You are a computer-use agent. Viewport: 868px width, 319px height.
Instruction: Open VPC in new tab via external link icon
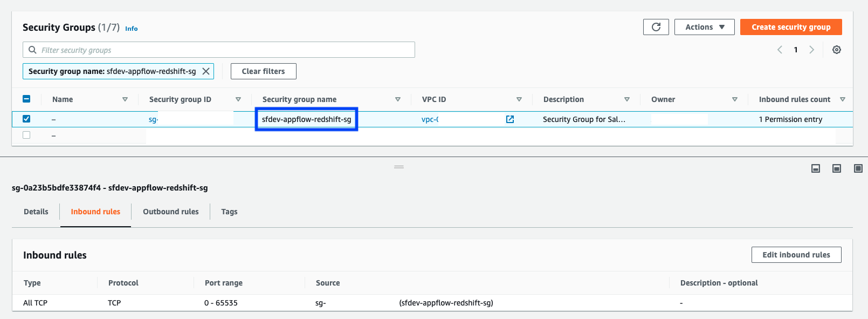510,119
